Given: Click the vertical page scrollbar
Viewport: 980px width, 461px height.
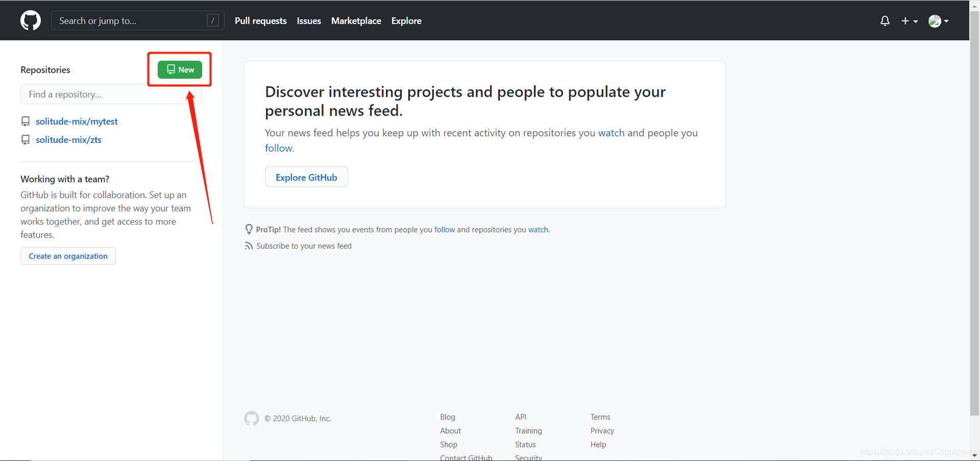Looking at the screenshot, I should pyautogui.click(x=974, y=214).
